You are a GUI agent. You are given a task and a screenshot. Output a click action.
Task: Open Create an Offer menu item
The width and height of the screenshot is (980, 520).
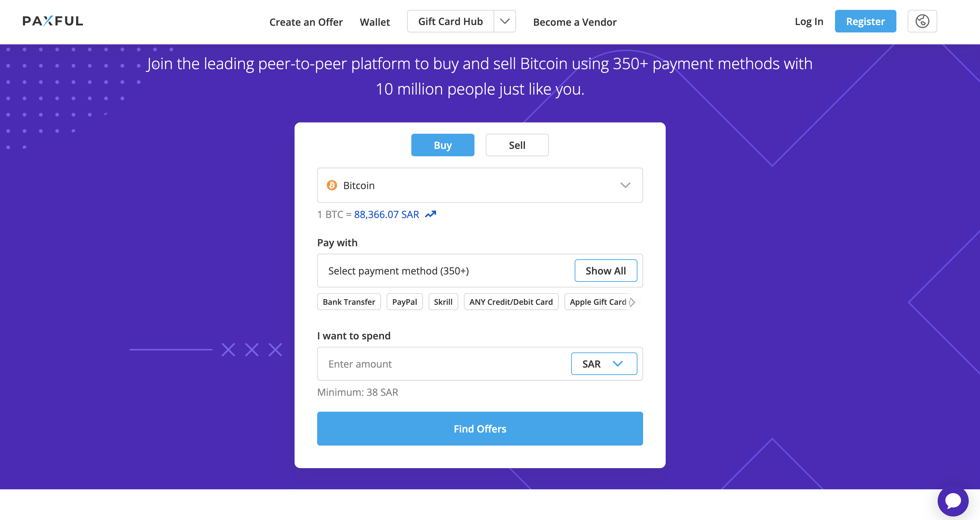click(x=306, y=22)
